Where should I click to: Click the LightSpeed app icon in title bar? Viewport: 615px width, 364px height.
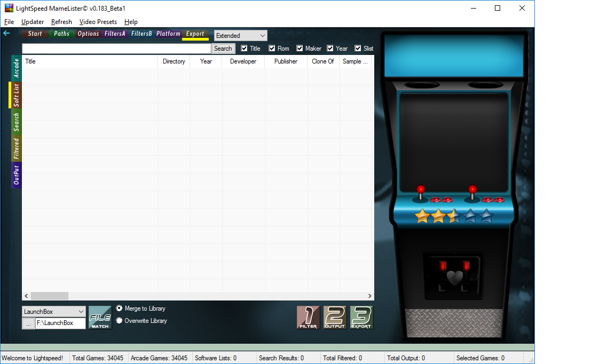[9, 8]
